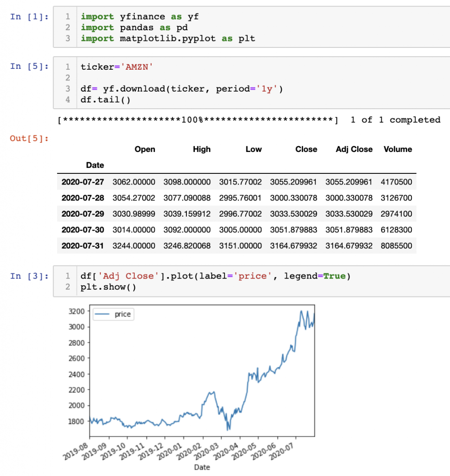450x476 pixels.
Task: Click the In [3] cell prompt
Action: tap(29, 276)
